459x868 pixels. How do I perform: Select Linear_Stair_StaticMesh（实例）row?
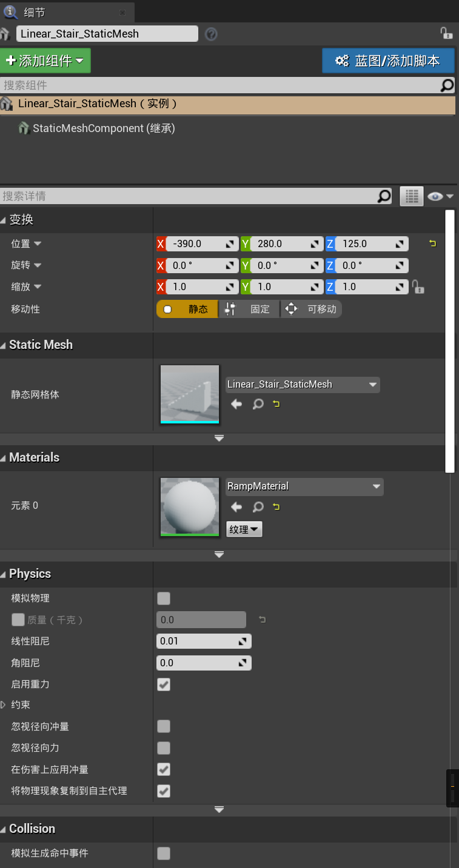coord(227,104)
